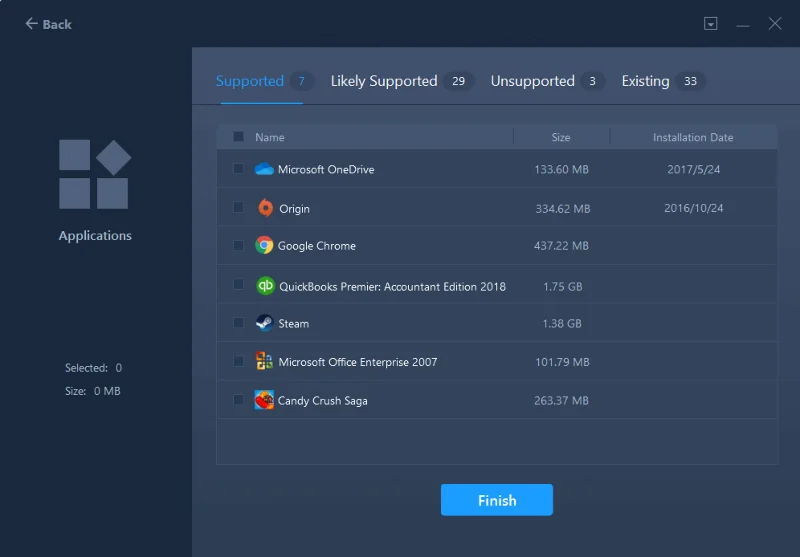
Task: Check the Microsoft Office Enterprise 2007 checkbox
Action: [x=238, y=361]
